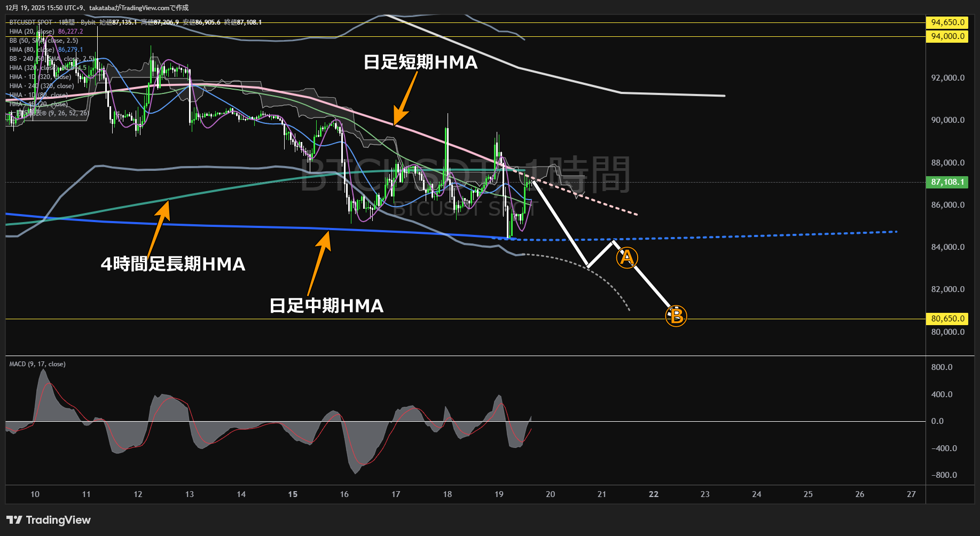The image size is (980, 536).
Task: Click the 82,000.0 price axis value
Action: pyautogui.click(x=948, y=289)
